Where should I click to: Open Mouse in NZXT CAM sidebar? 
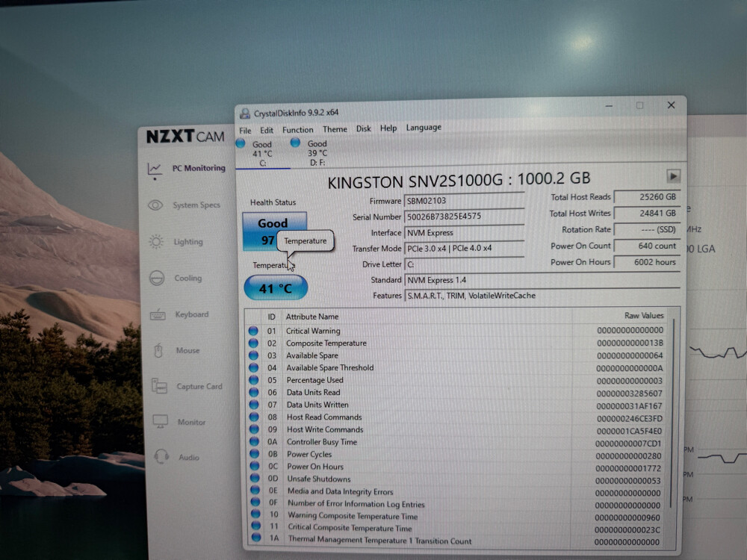(176, 351)
